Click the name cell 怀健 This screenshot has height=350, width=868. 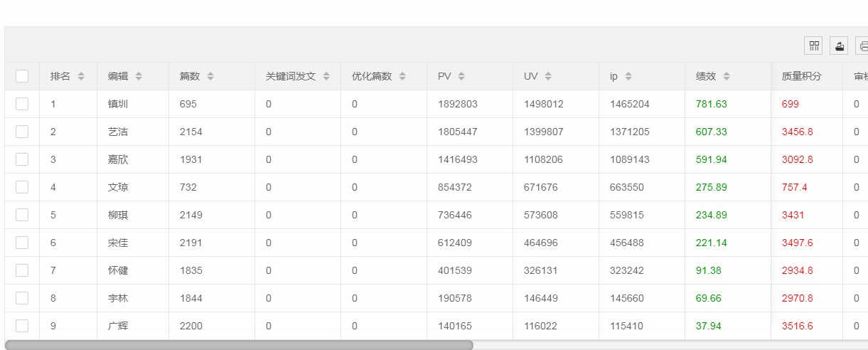pyautogui.click(x=118, y=270)
